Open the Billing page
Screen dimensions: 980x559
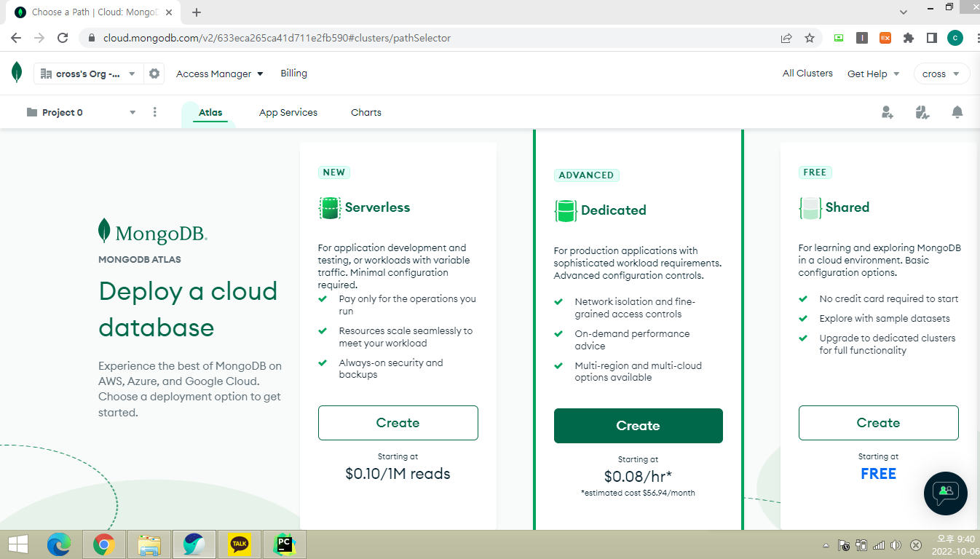[294, 74]
